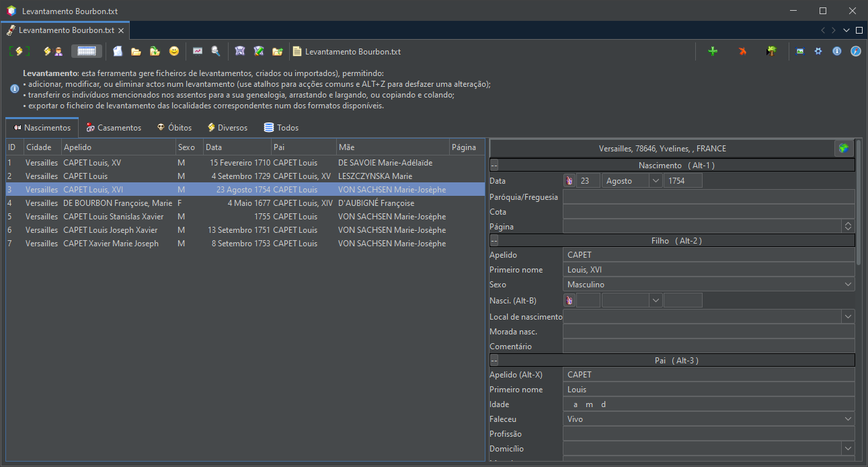
Task: Click the calendar icon beside the Data field
Action: [569, 180]
